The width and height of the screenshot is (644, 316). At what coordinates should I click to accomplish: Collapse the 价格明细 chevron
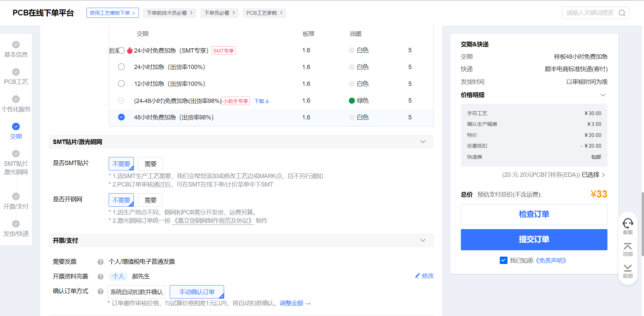tap(603, 95)
